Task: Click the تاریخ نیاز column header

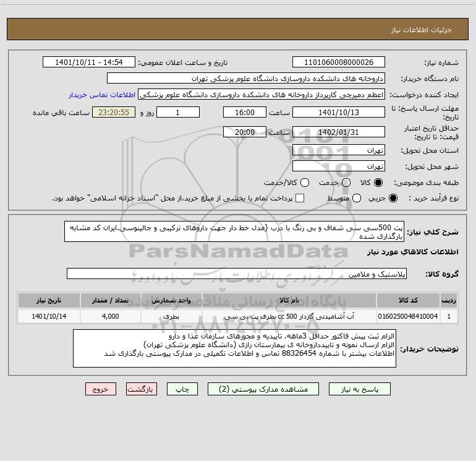Action: [x=49, y=300]
